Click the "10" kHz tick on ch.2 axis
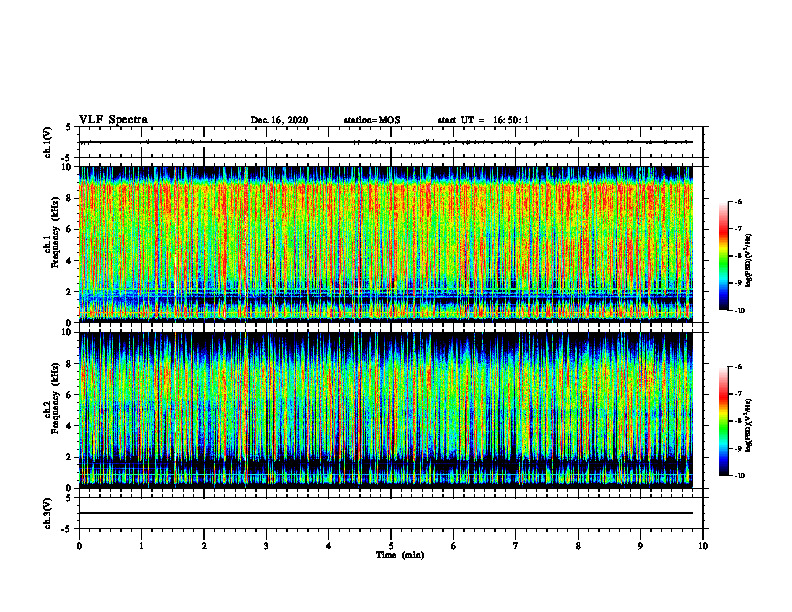 (67, 332)
